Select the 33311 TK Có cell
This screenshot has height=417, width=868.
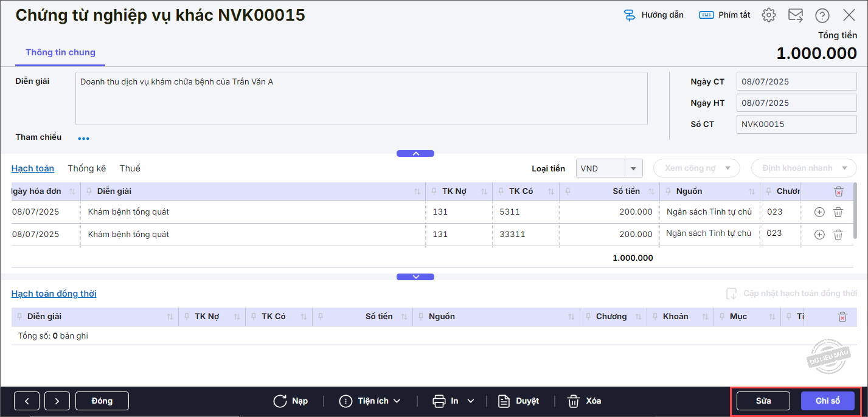pos(526,235)
